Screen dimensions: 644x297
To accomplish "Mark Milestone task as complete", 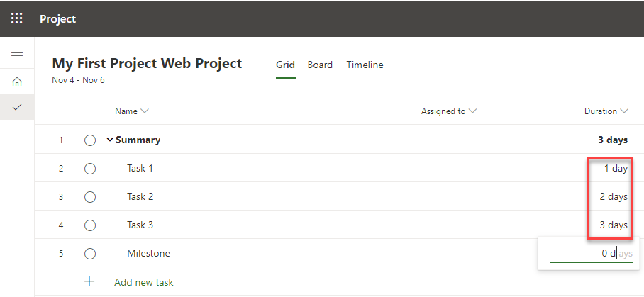I will click(x=90, y=254).
